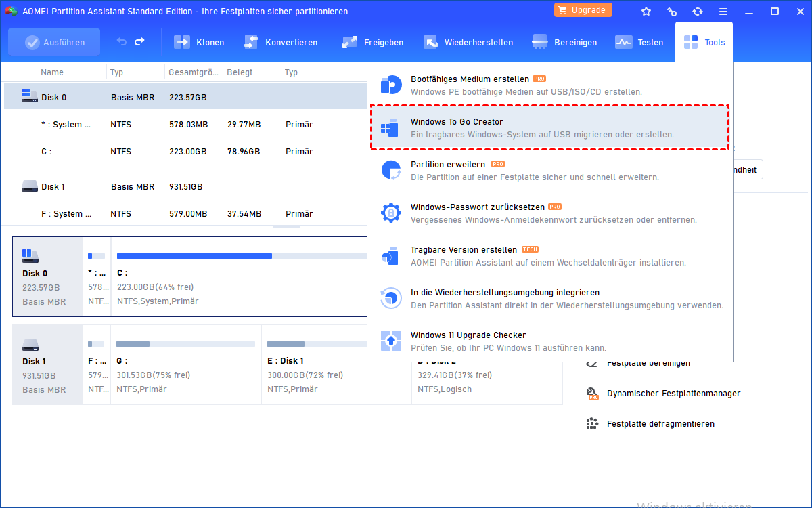Click the Belegt column header
The height and width of the screenshot is (508, 812).
coord(239,72)
